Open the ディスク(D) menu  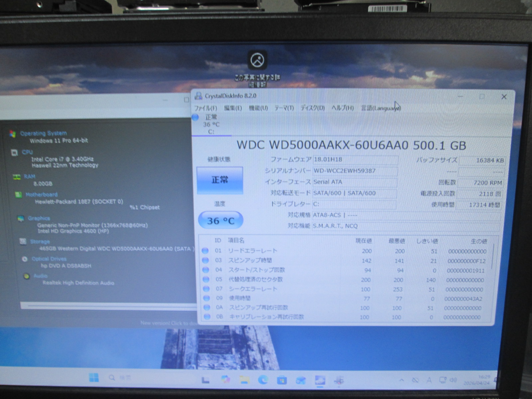[312, 108]
